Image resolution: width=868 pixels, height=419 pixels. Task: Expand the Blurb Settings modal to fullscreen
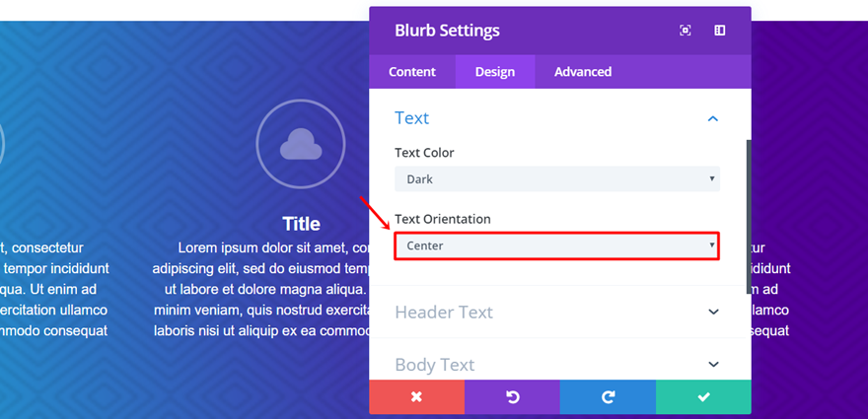pyautogui.click(x=686, y=31)
